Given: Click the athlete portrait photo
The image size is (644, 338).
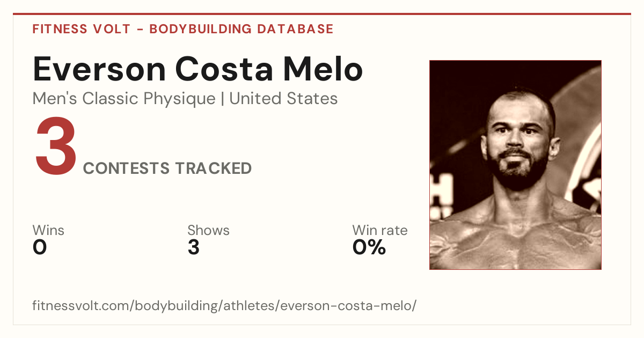Looking at the screenshot, I should pos(515,165).
